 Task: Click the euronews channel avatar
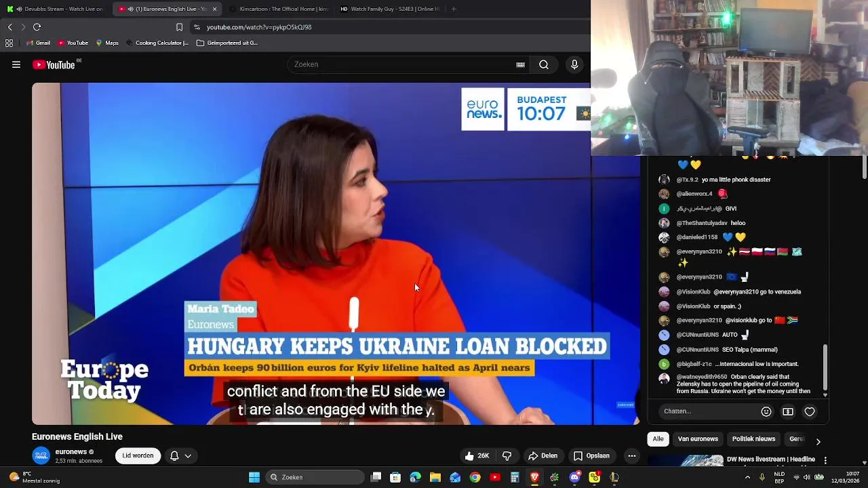point(41,455)
